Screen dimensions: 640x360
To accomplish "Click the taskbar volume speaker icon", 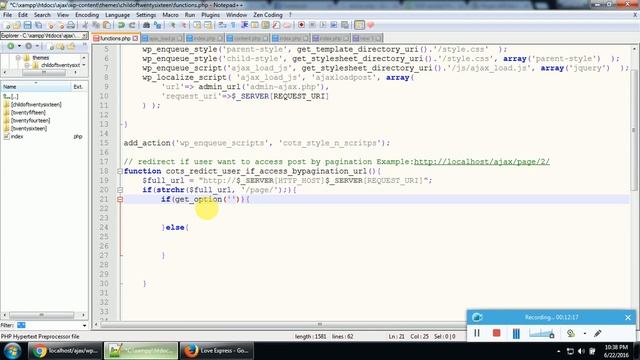I will tap(581, 351).
